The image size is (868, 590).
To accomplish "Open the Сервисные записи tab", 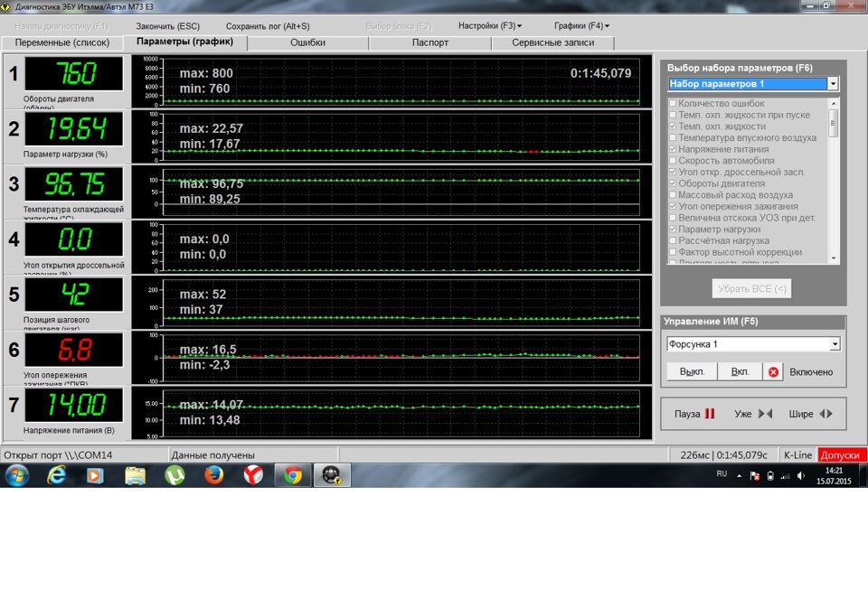I will pyautogui.click(x=553, y=42).
